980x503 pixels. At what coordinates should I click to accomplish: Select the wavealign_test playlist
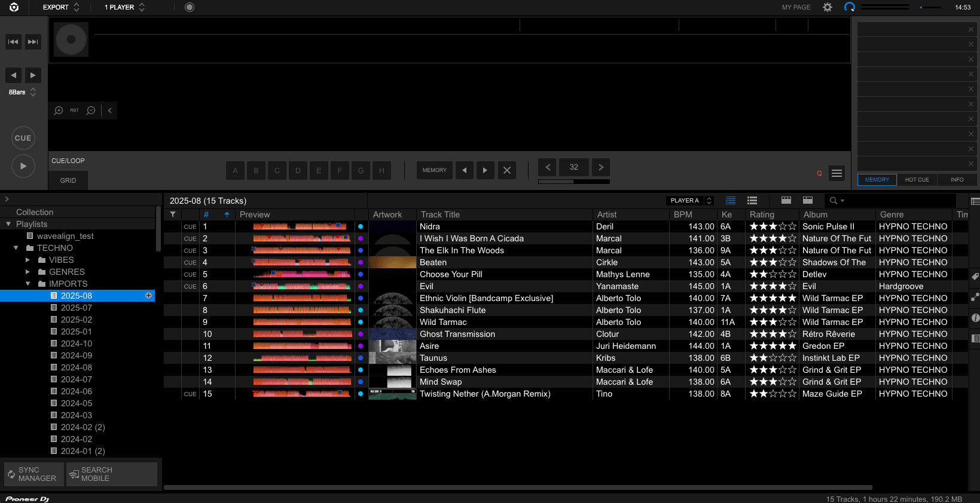[65, 236]
